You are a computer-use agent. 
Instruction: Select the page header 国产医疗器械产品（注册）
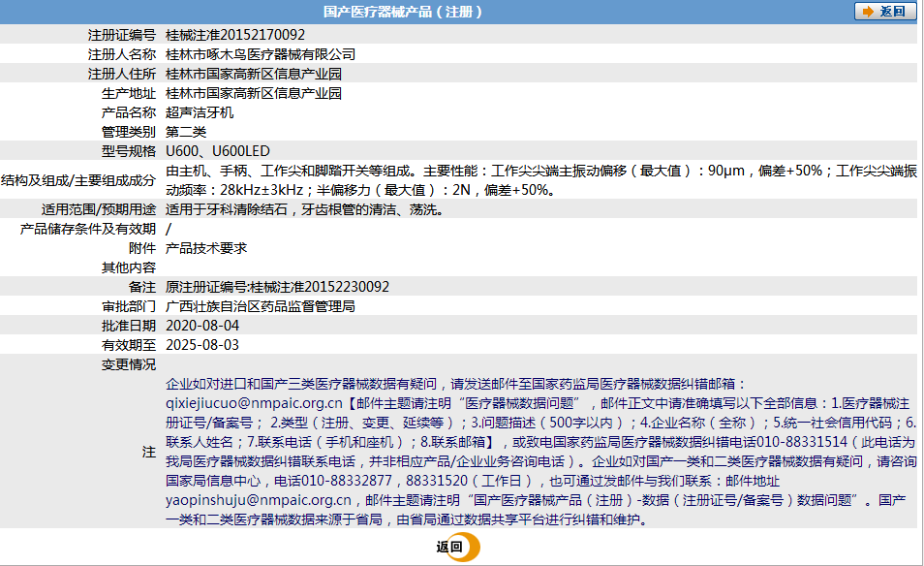point(403,12)
